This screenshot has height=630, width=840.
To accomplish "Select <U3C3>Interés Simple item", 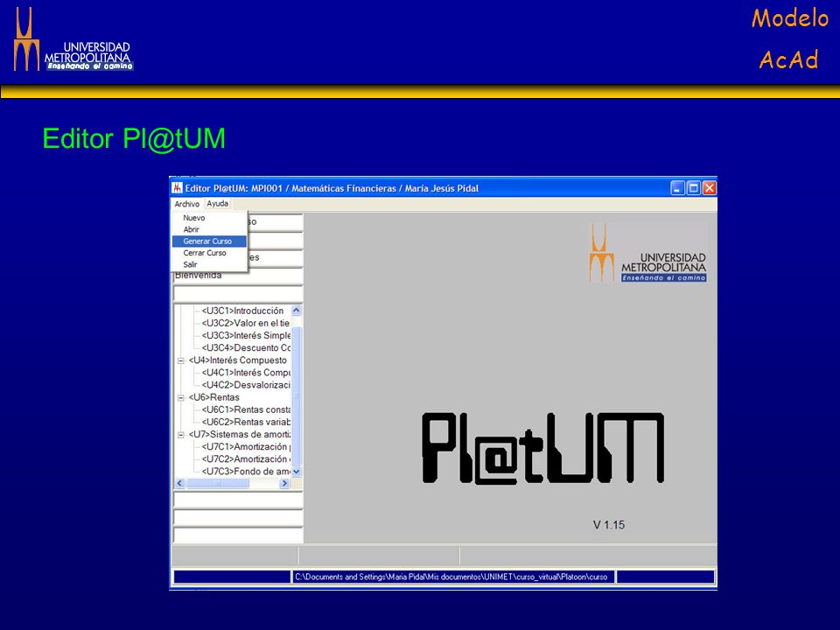I will (x=246, y=335).
